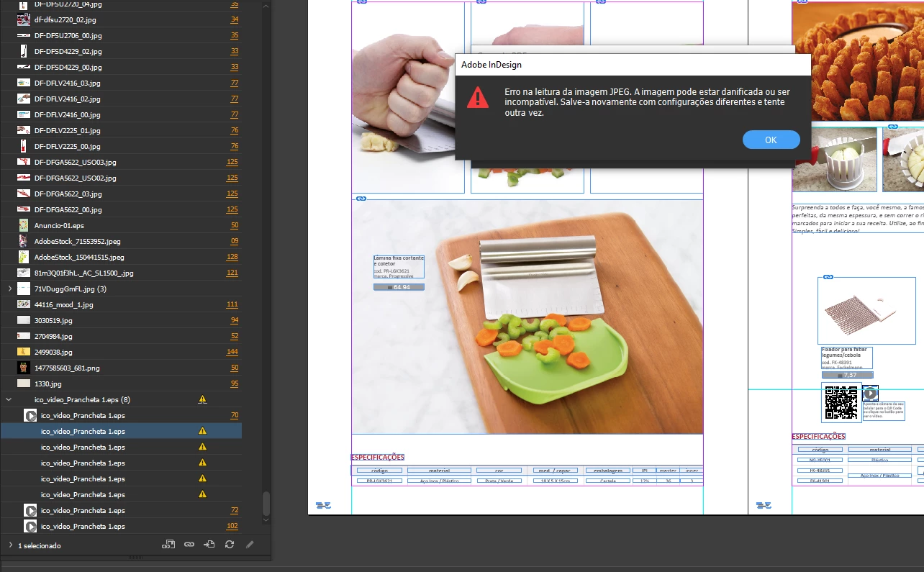Select the 1330.jpg link row

pos(121,383)
